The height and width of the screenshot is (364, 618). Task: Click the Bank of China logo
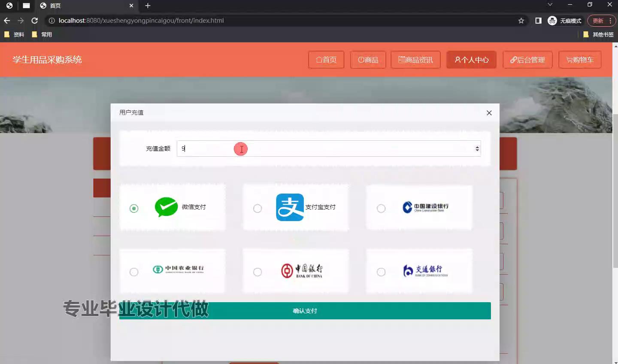coord(302,270)
